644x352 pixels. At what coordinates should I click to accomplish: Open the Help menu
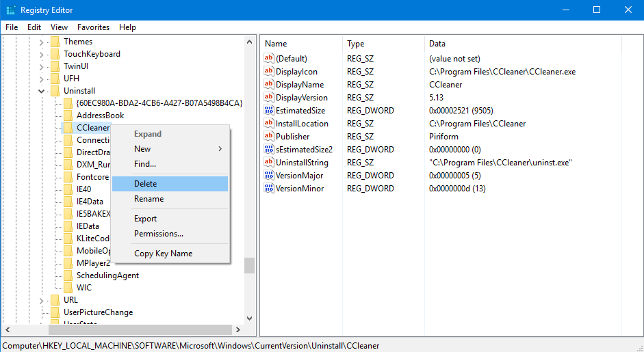click(127, 27)
